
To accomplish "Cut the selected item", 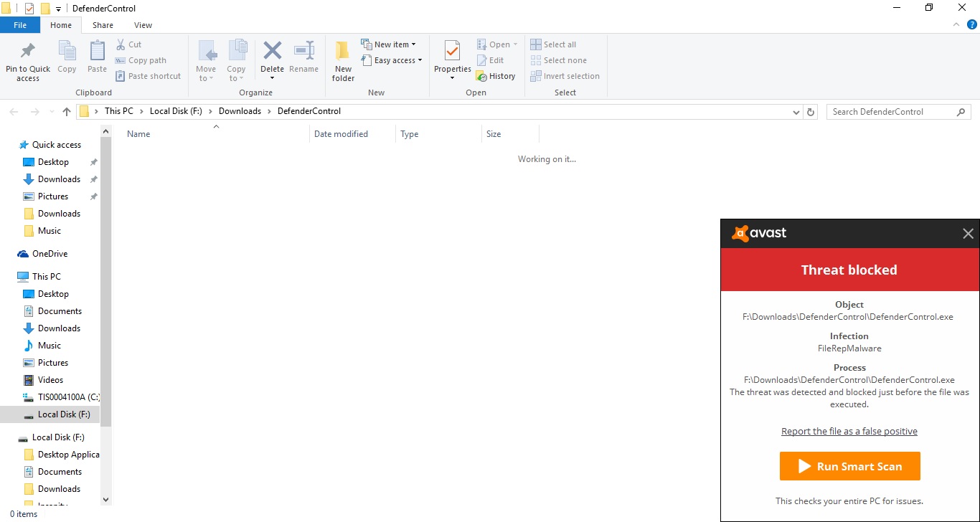I will click(x=128, y=44).
